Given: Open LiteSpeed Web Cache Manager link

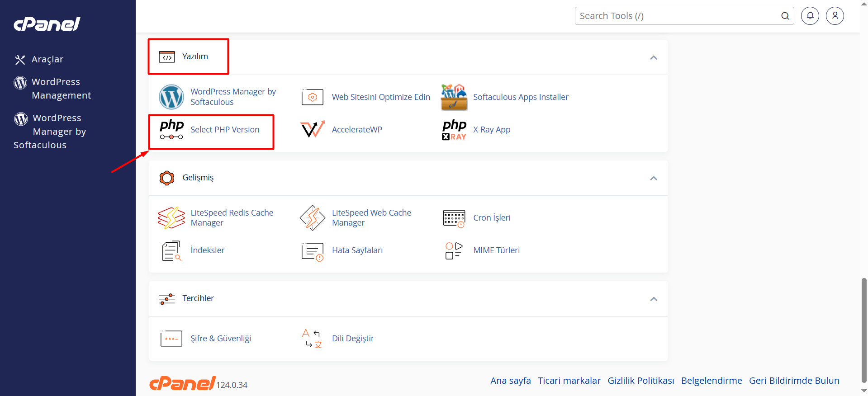Looking at the screenshot, I should [x=371, y=218].
